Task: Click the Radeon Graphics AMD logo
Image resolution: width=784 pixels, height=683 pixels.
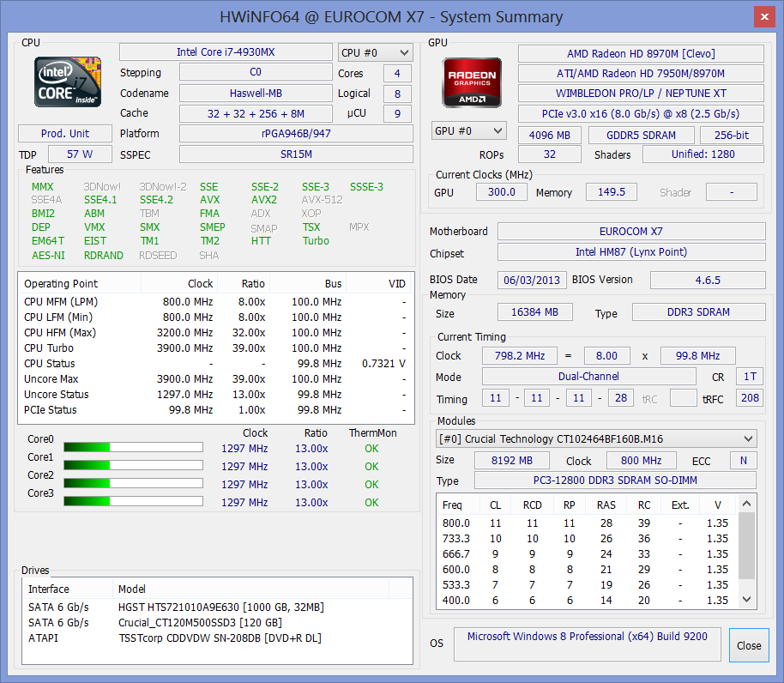Action: (x=472, y=82)
